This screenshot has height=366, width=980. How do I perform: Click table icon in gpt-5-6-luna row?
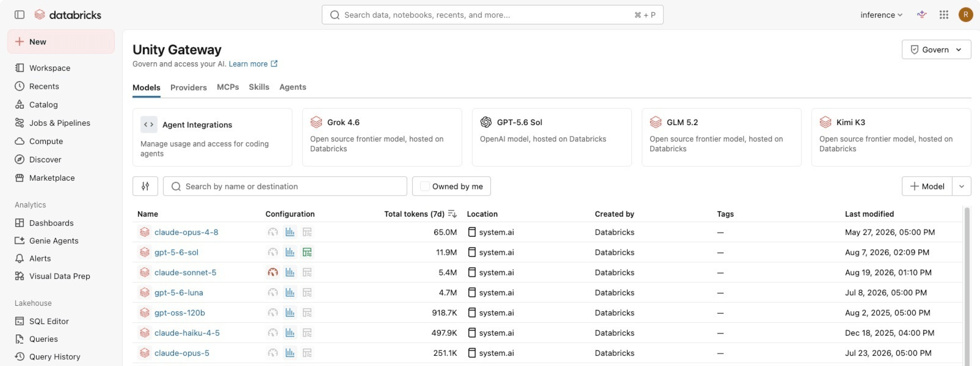point(307,293)
